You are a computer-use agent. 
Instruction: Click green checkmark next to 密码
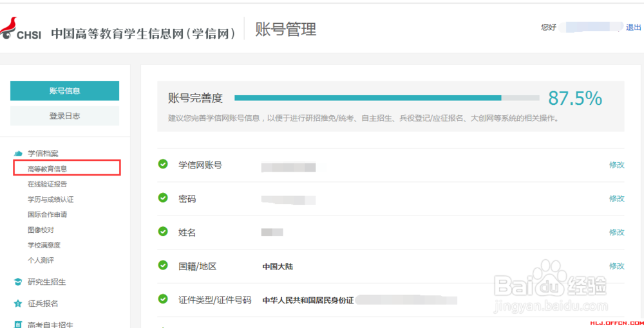[x=163, y=198]
